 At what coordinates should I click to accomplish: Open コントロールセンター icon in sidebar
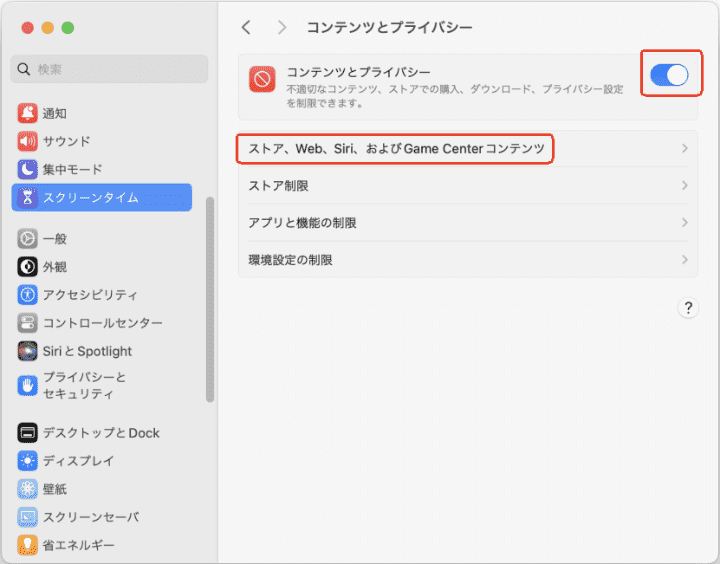point(27,323)
